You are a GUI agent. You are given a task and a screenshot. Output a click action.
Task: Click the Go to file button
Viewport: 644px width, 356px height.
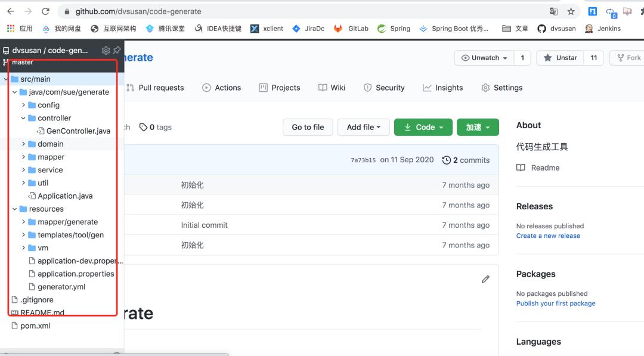pos(307,127)
